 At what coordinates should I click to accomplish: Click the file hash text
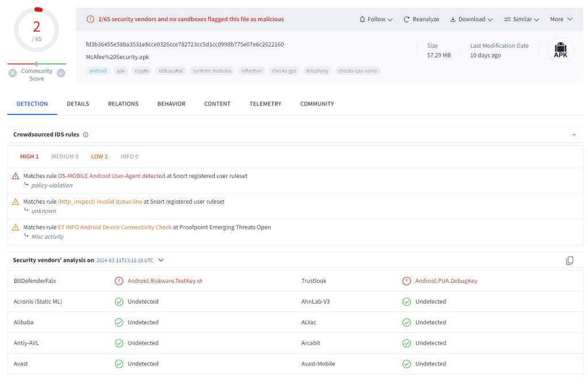(x=184, y=45)
